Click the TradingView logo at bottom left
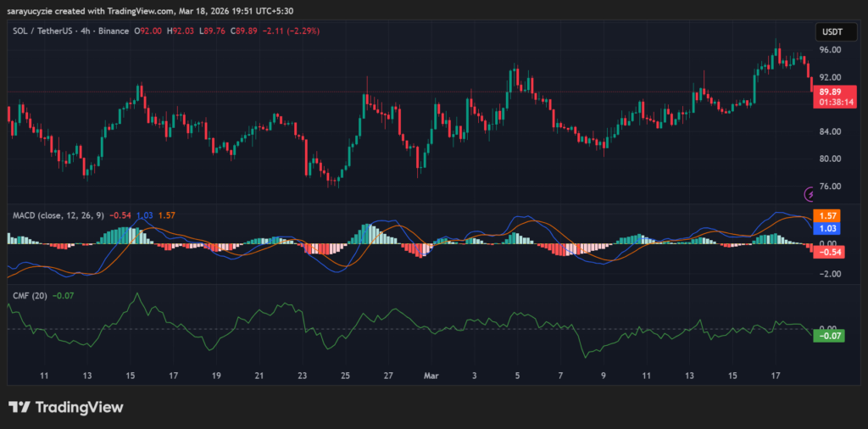Image resolution: width=868 pixels, height=429 pixels. (x=66, y=407)
